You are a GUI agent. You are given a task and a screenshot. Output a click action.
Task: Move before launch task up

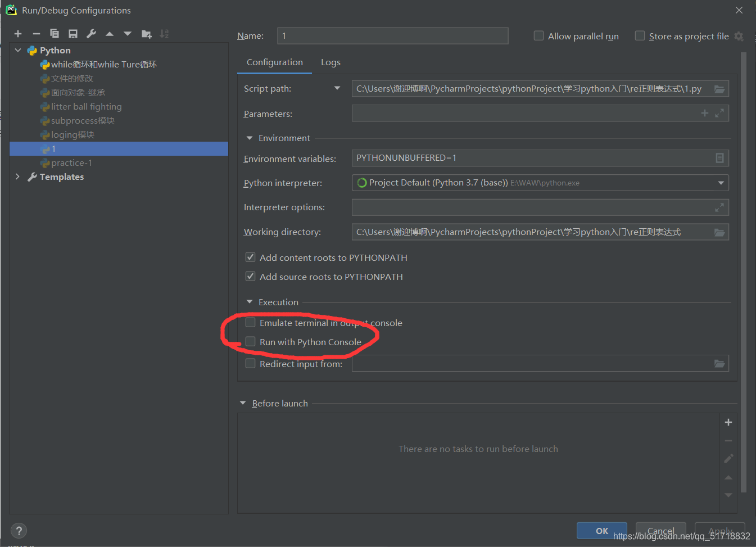click(x=728, y=477)
